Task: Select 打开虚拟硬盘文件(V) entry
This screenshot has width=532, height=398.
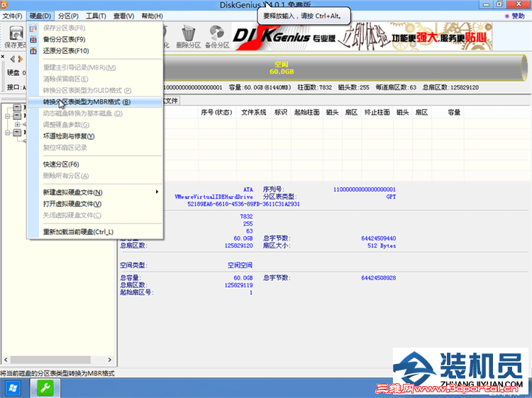Action: tap(94, 204)
